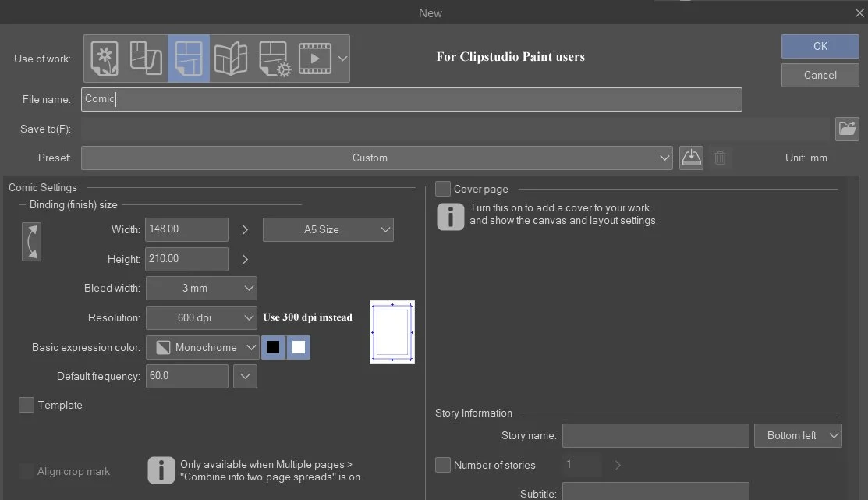Open the Save to folder browse icon
Image resolution: width=868 pixels, height=500 pixels.
click(x=847, y=129)
